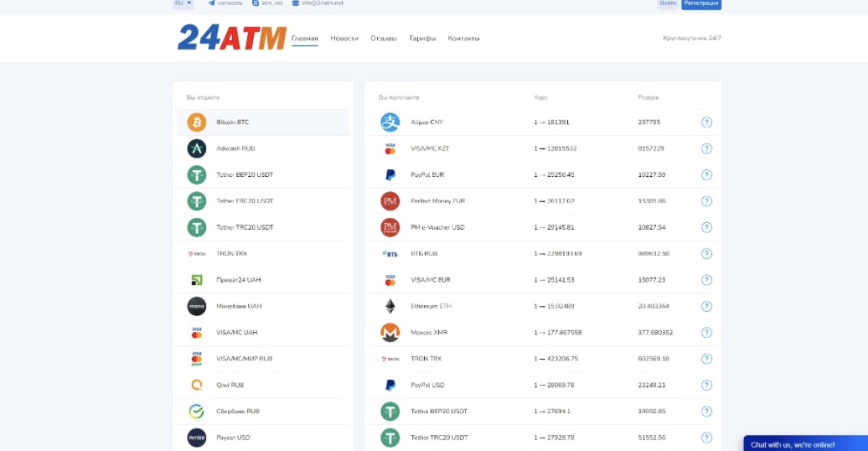Open the Chat with us online widget
The height and width of the screenshot is (451, 868).
point(805,443)
